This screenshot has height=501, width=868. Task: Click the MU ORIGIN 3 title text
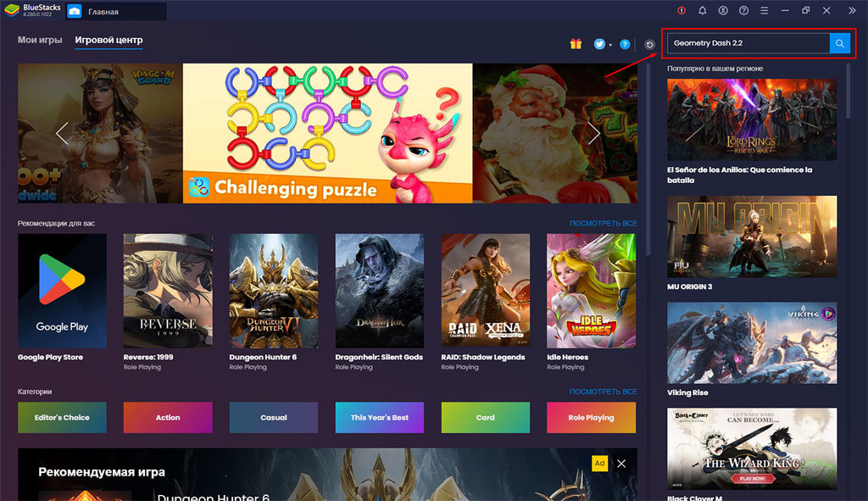[690, 287]
